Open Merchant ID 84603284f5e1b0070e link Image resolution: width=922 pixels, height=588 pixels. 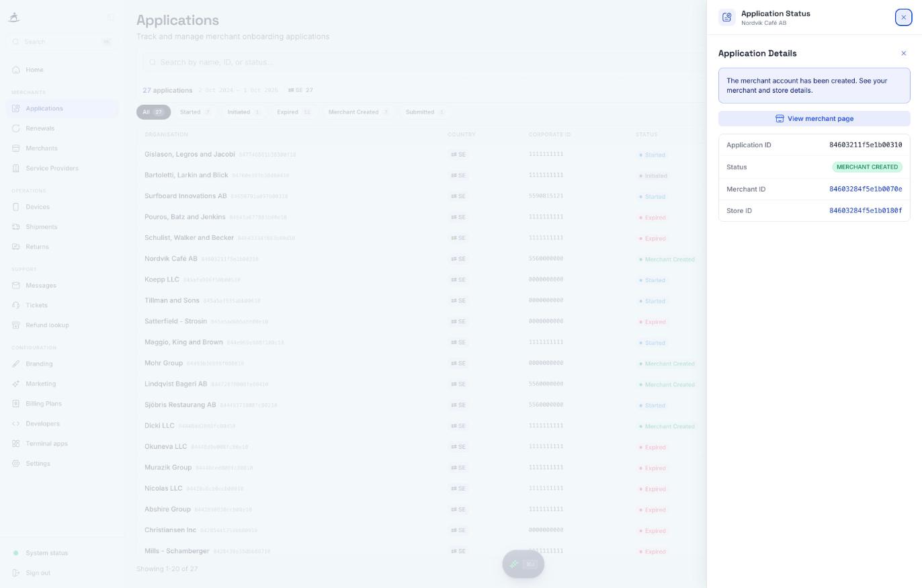(x=866, y=190)
